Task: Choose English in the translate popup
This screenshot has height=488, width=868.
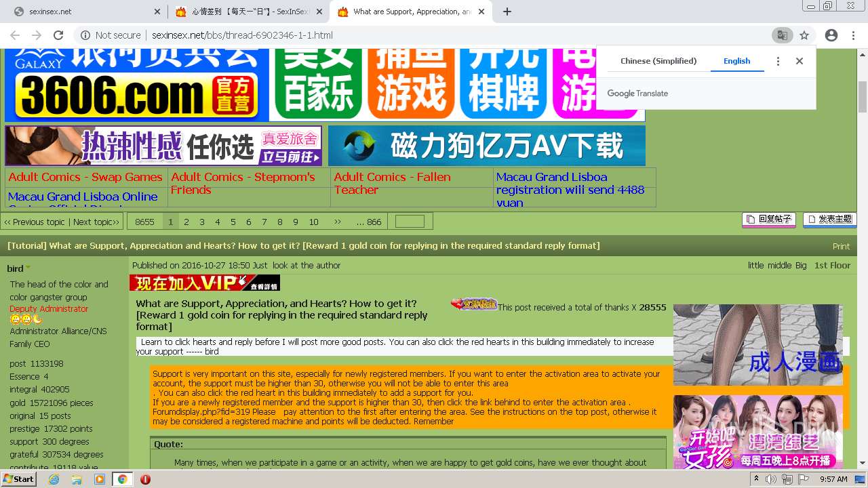Action: point(736,61)
